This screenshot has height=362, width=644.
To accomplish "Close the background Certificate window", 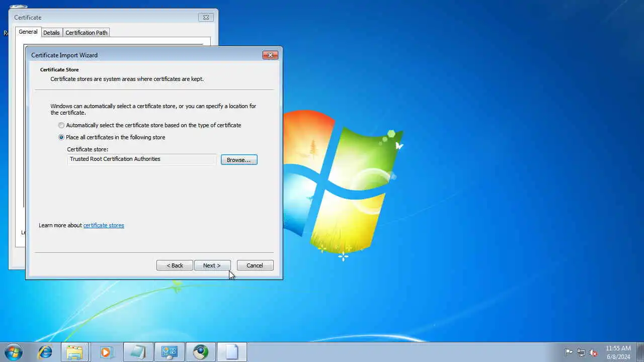I will [x=206, y=17].
